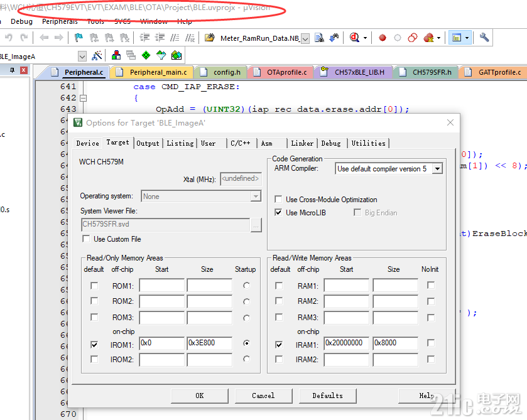The width and height of the screenshot is (527, 420).
Task: Open the Operating system dropdown
Action: [x=256, y=196]
